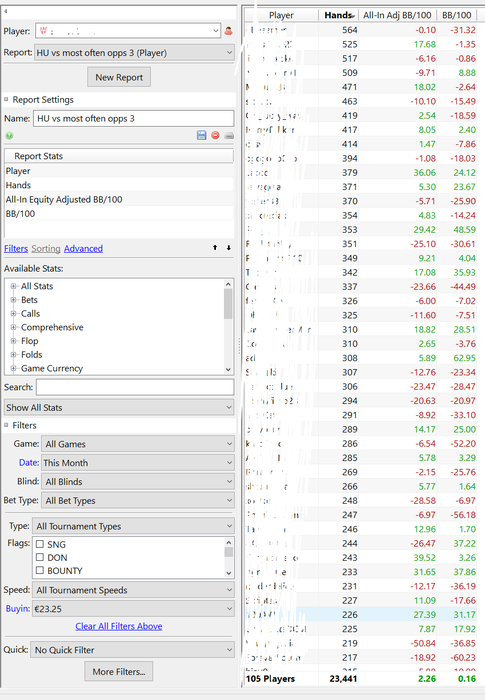Select All-In Equity Adjusted BB/100 stat
Viewport: 485px width, 700px height.
click(x=119, y=200)
